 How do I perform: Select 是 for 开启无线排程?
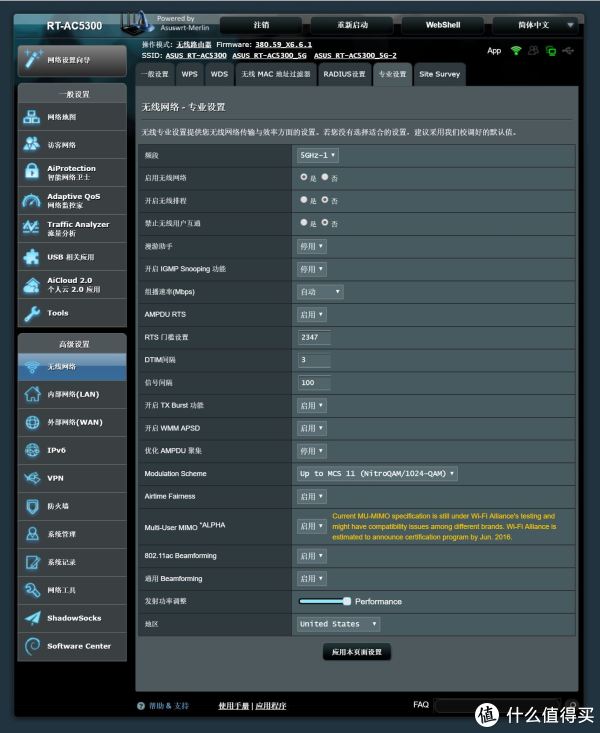tap(304, 200)
